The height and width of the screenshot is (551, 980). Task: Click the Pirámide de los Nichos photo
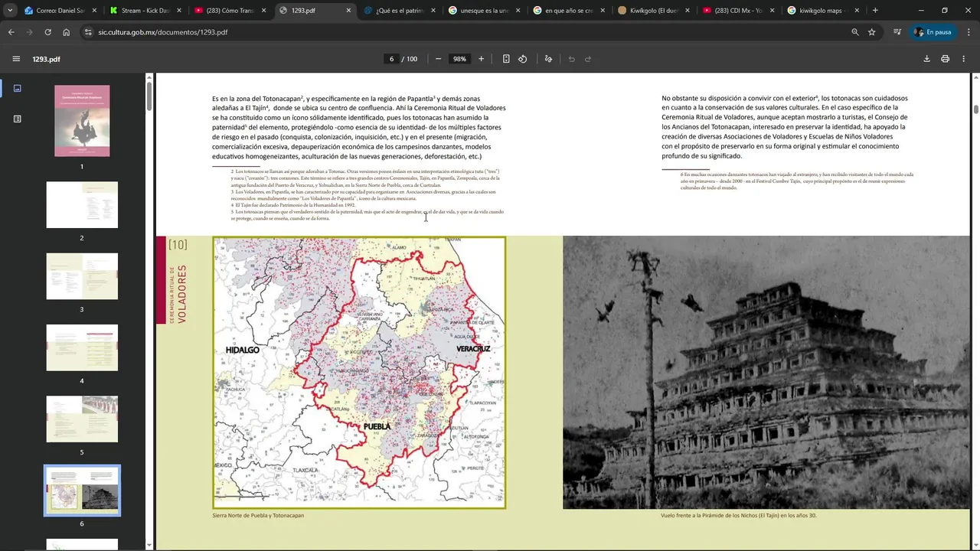766,372
